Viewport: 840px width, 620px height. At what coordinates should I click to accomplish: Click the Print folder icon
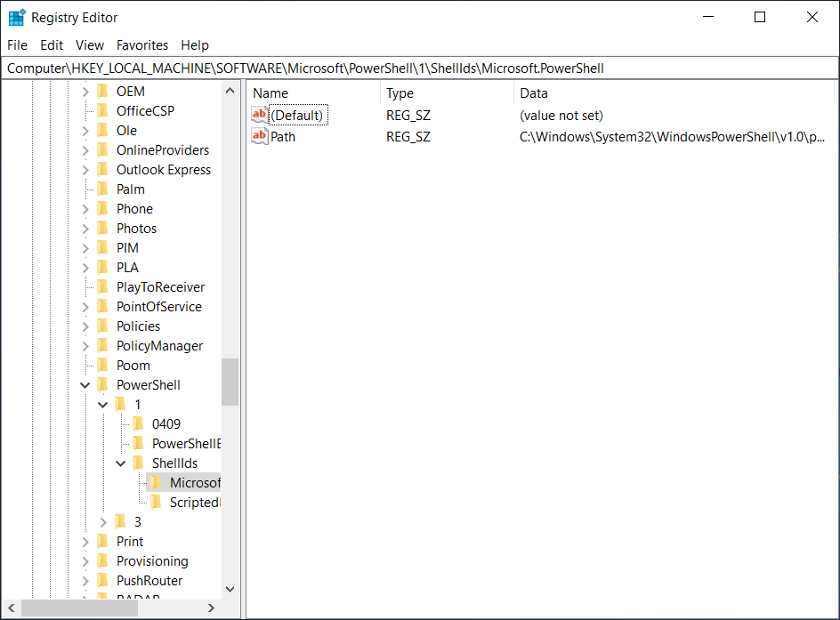pos(103,542)
